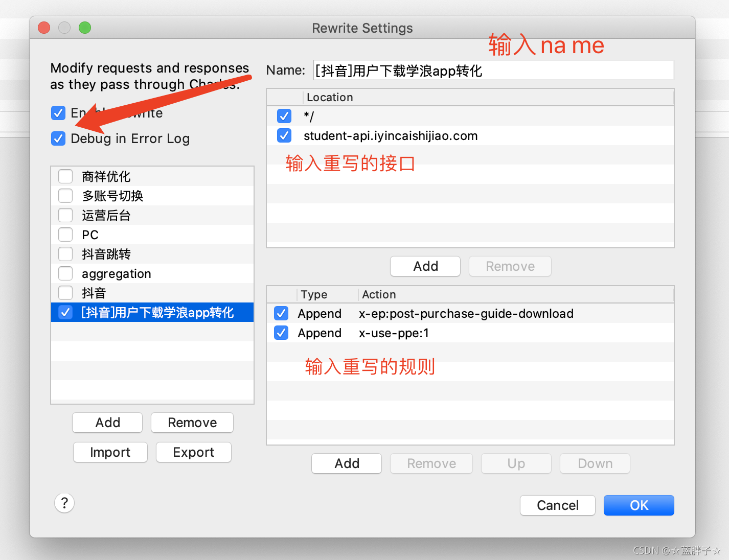Click the Type column header
The width and height of the screenshot is (729, 560).
point(327,294)
